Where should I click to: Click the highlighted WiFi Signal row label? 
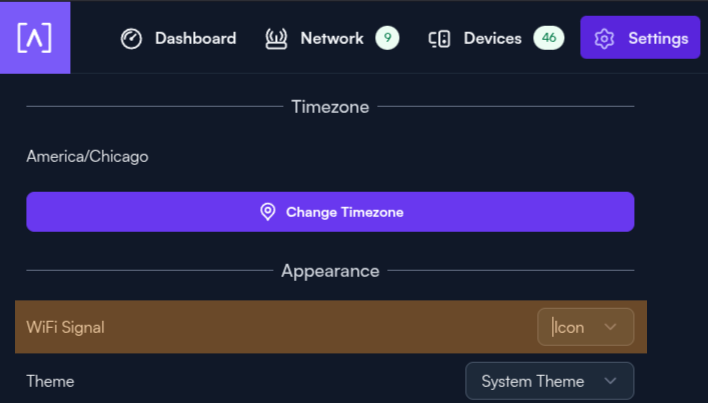65,327
